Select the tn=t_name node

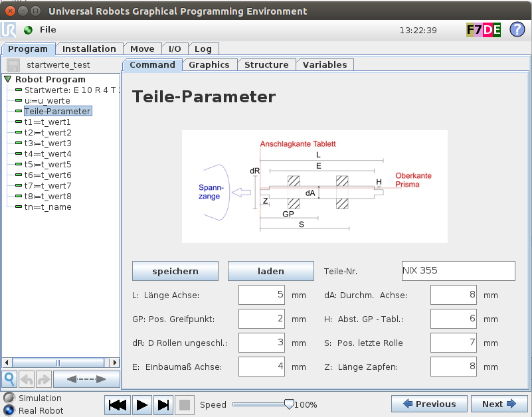(x=43, y=207)
